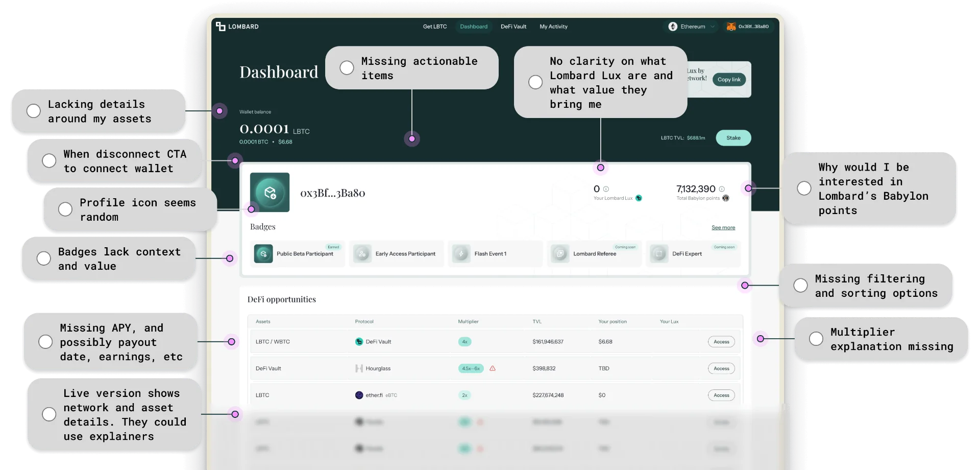
Task: Click the Flash Event 1 badge icon
Action: [x=461, y=253]
